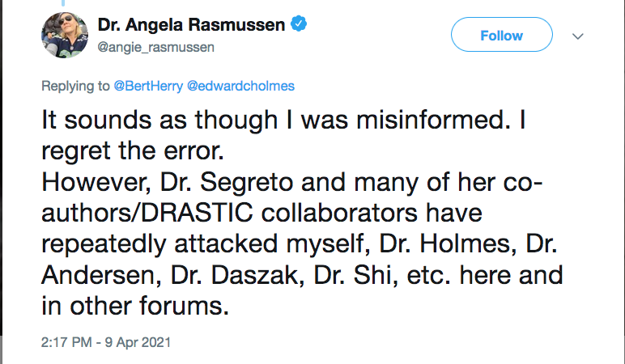Click the 9 Apr 2021 date
The width and height of the screenshot is (625, 364).
click(x=139, y=342)
